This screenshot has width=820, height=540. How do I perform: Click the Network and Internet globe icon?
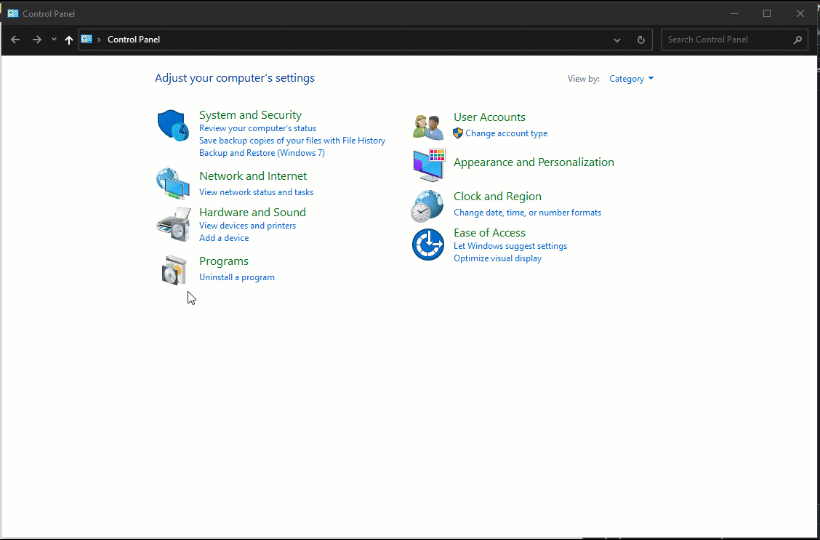click(x=172, y=183)
